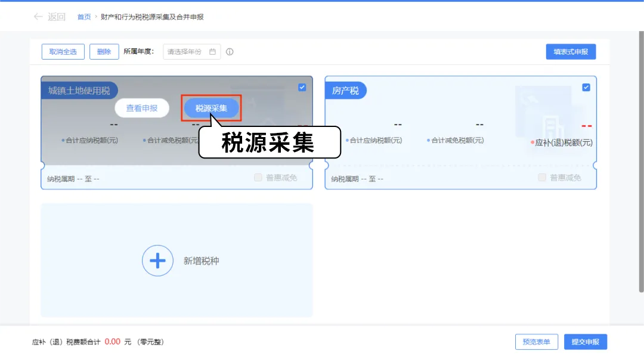644x357 pixels.
Task: Click the 税源采集 button
Action: pyautogui.click(x=211, y=108)
